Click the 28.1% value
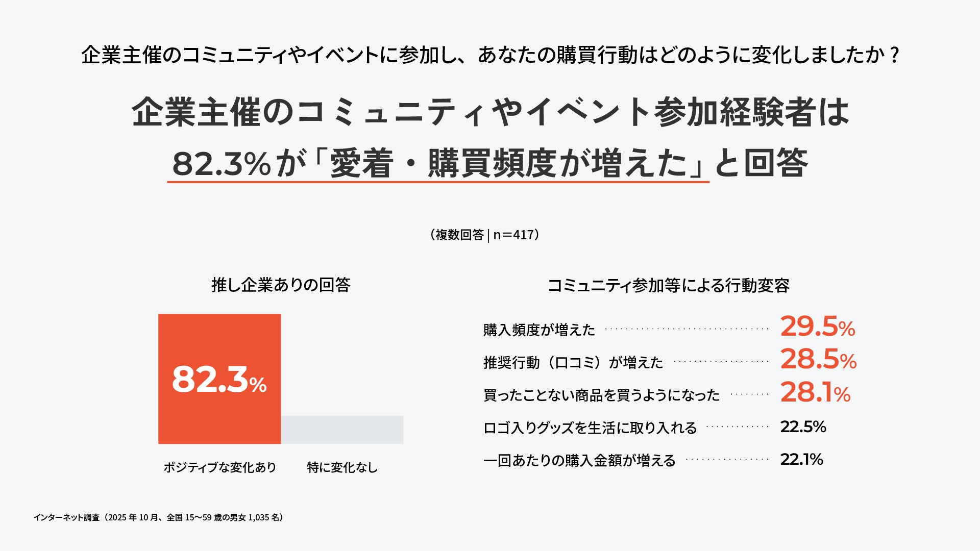Viewport: 980px width, 551px height. coord(815,393)
